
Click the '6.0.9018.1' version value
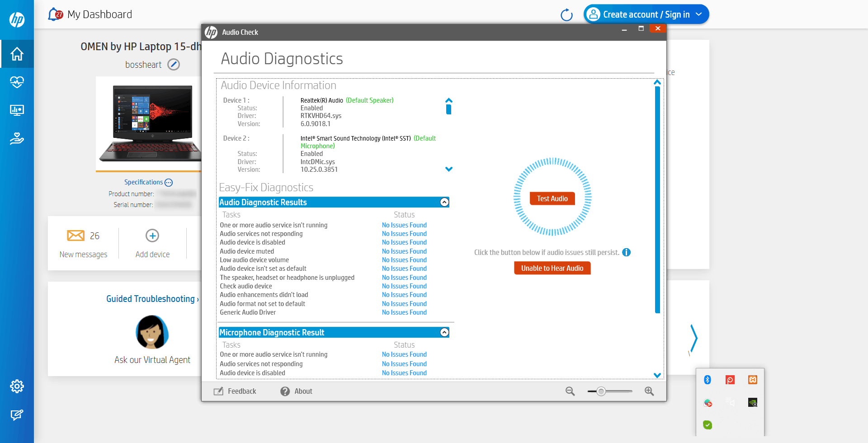tap(316, 124)
